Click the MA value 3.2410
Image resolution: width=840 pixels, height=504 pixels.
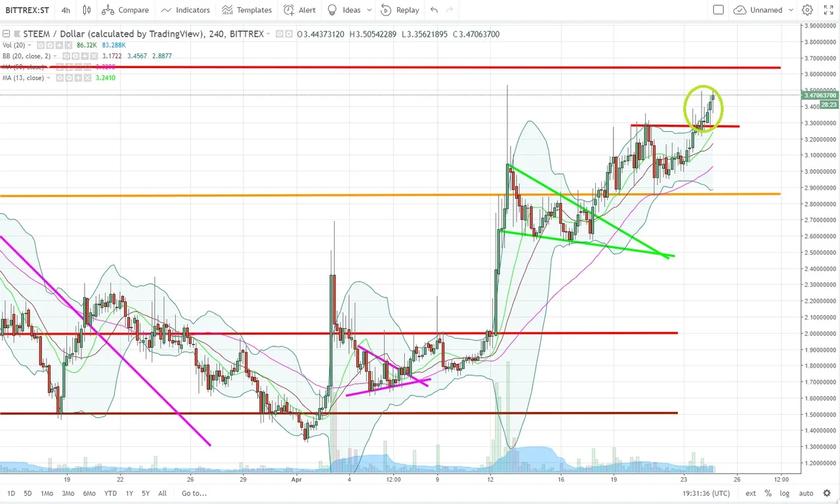coord(106,77)
